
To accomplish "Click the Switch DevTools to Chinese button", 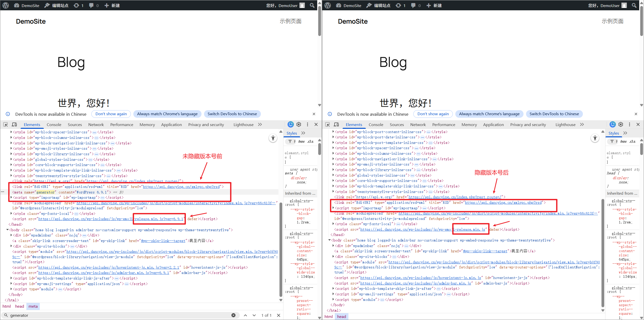I will tap(232, 114).
